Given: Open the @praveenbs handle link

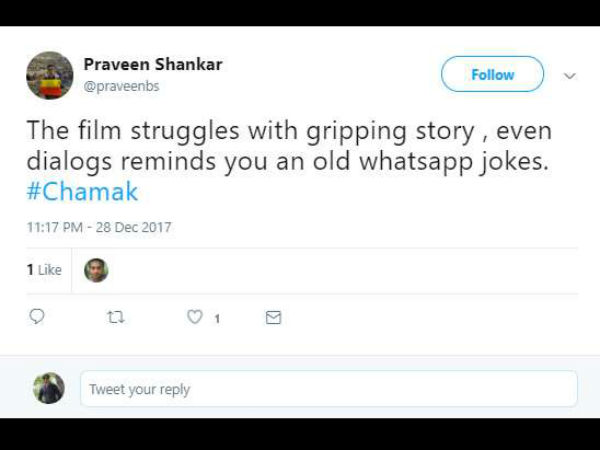Looking at the screenshot, I should point(121,86).
